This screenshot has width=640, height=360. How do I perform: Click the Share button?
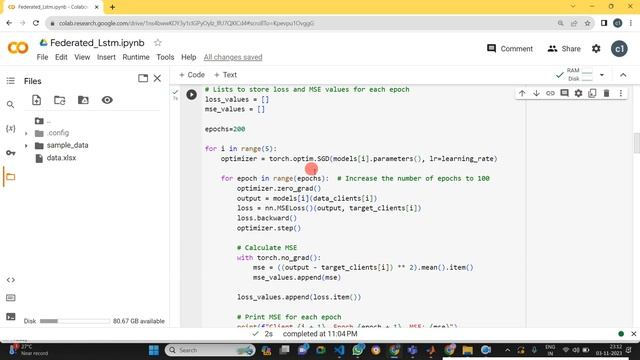tap(564, 49)
